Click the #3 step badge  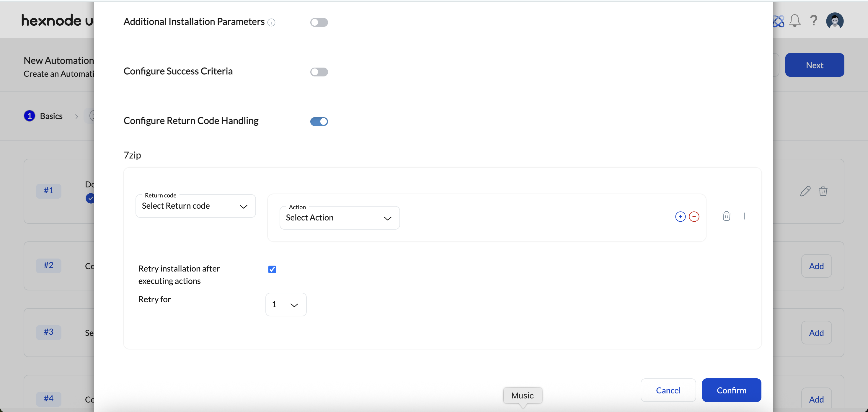(48, 332)
